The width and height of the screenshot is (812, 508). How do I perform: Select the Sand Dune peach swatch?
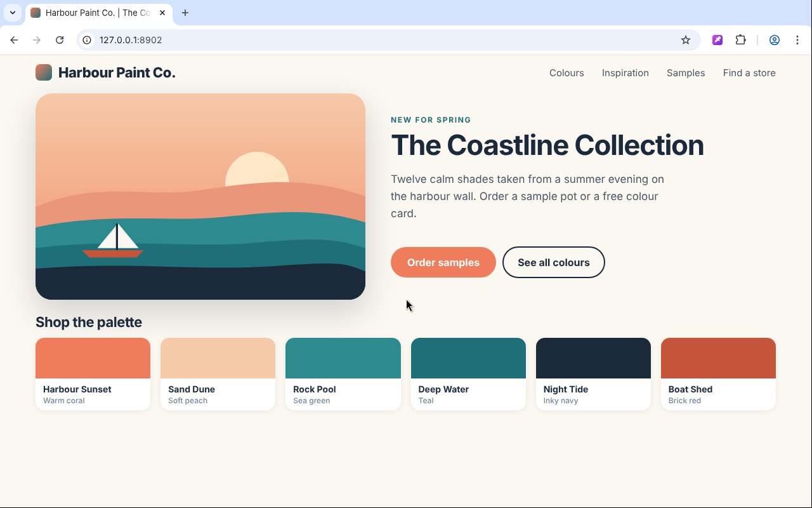click(x=218, y=358)
